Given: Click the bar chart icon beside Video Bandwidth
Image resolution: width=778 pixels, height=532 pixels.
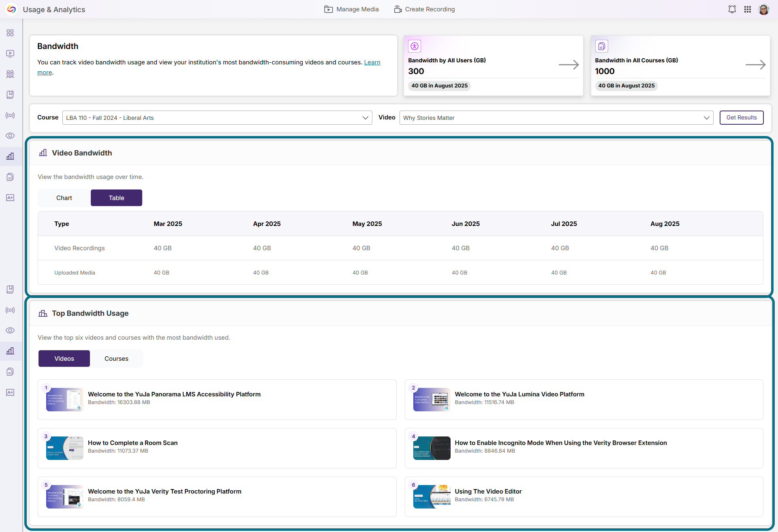Looking at the screenshot, I should pyautogui.click(x=43, y=153).
